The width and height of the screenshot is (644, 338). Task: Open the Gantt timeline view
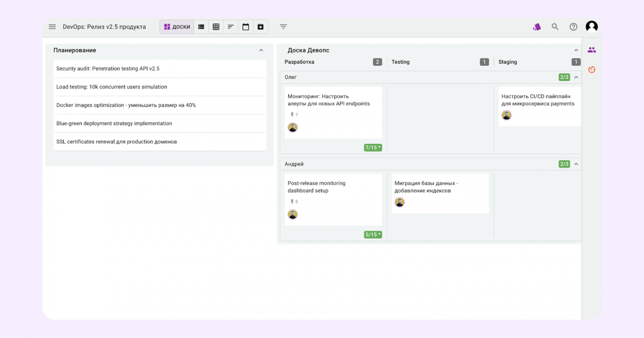click(231, 27)
